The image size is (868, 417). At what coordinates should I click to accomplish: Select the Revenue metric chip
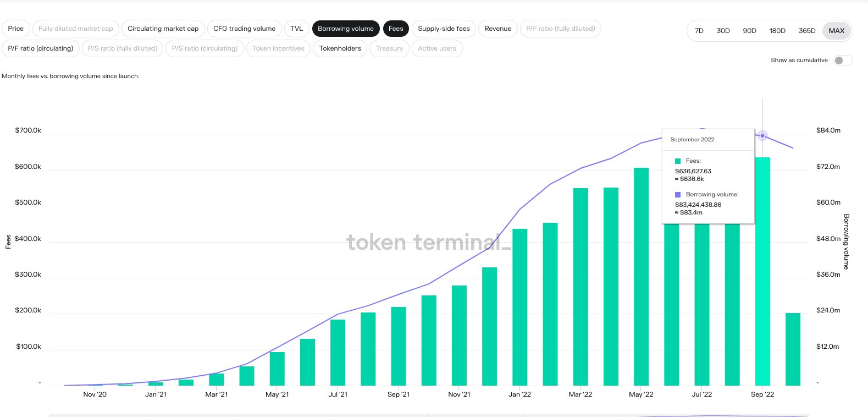pyautogui.click(x=497, y=29)
